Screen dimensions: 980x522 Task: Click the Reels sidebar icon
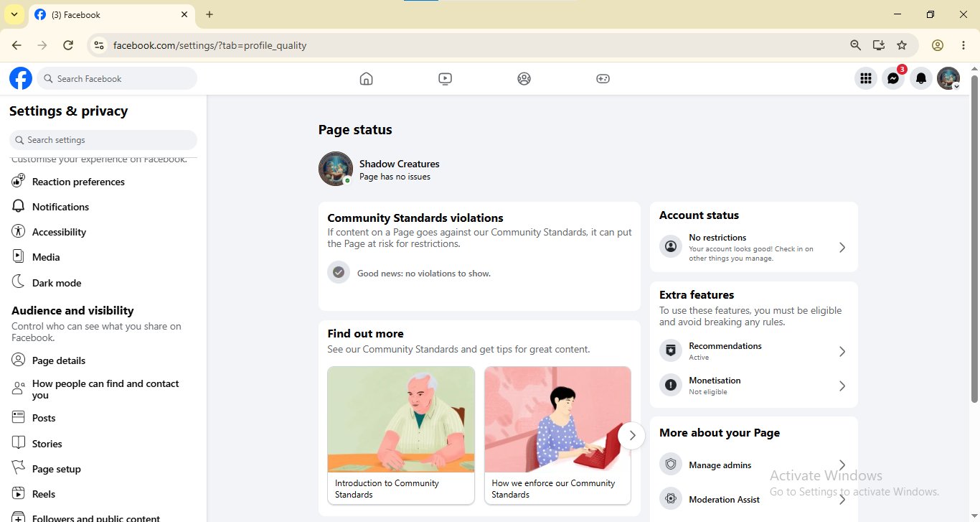19,493
